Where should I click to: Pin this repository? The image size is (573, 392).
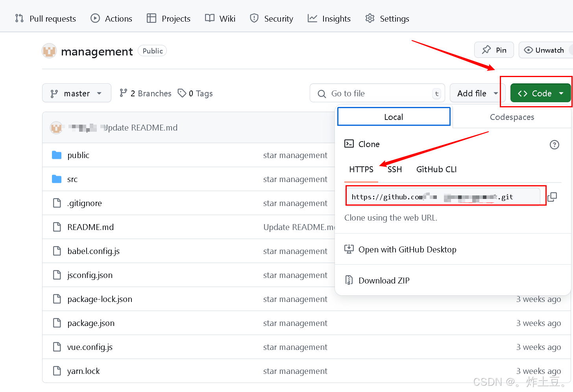tap(494, 50)
